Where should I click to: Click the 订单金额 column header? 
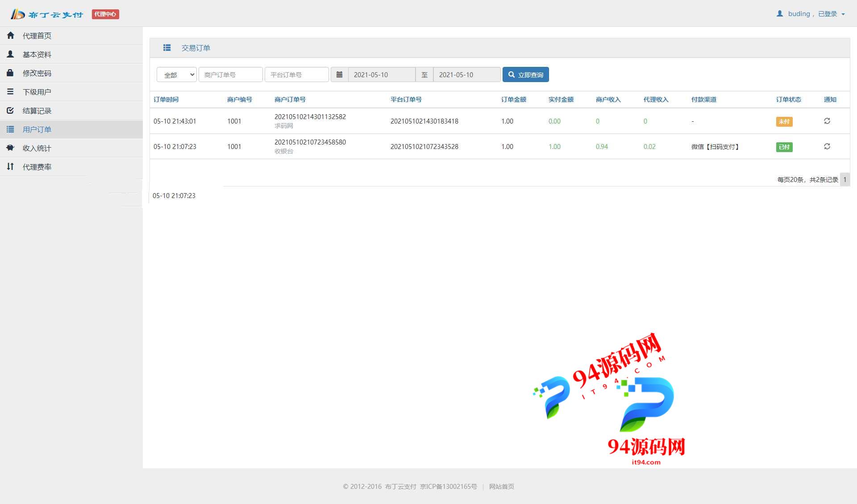point(514,99)
